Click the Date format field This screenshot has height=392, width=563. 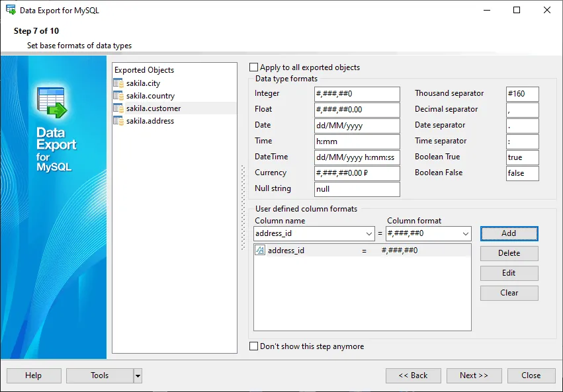coord(357,126)
